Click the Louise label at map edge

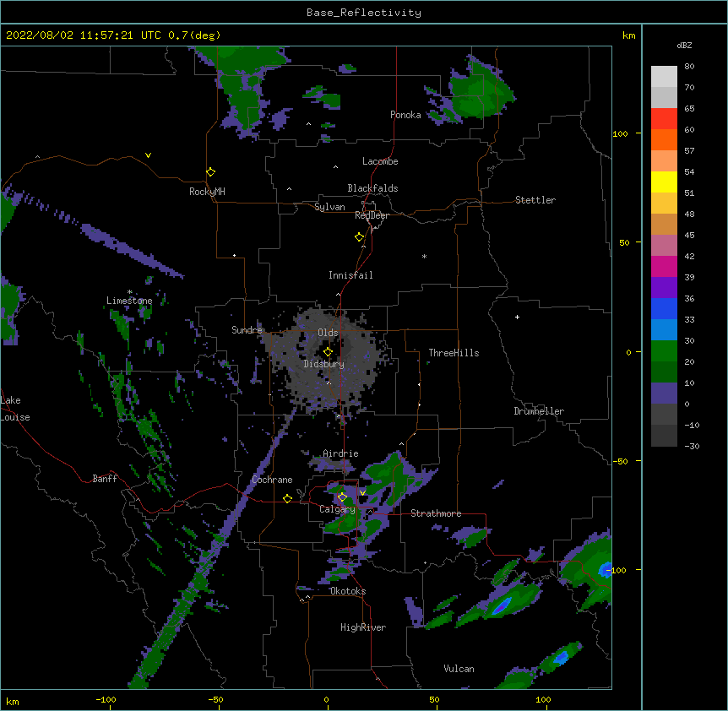pyautogui.click(x=15, y=417)
